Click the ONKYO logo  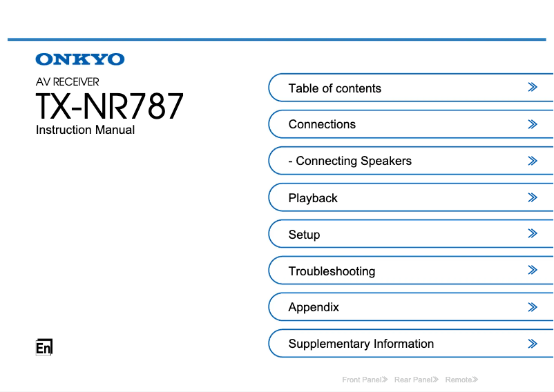(x=80, y=59)
